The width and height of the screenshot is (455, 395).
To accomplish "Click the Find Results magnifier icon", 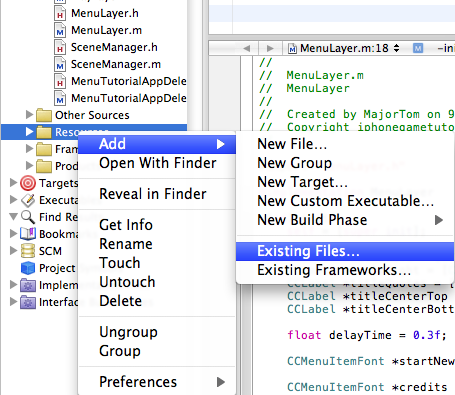I will point(28,217).
